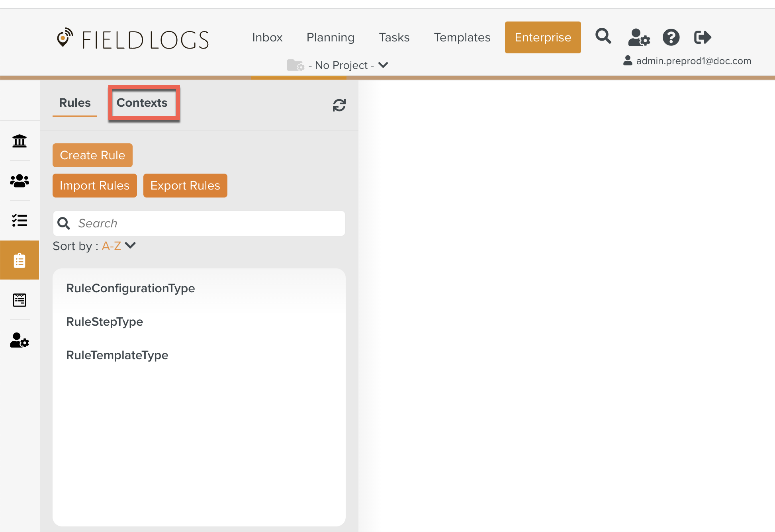Open the help question mark icon
The height and width of the screenshot is (532, 775).
[671, 37]
